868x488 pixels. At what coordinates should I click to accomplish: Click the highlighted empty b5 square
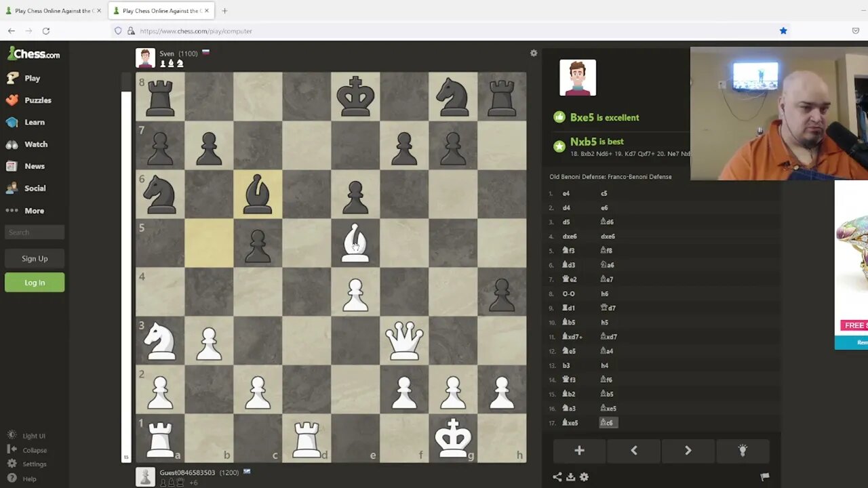(209, 243)
